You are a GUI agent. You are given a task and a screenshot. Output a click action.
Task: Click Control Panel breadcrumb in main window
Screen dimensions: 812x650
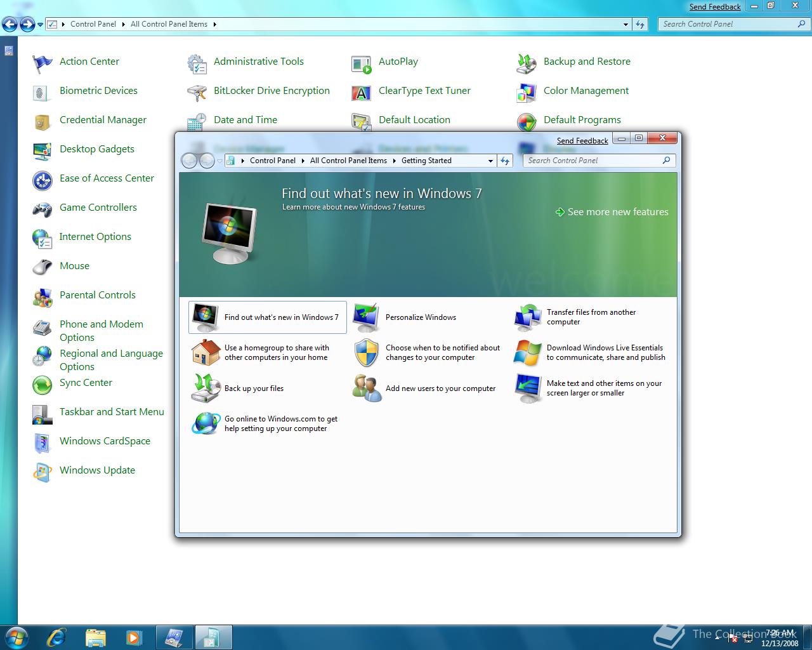93,24
